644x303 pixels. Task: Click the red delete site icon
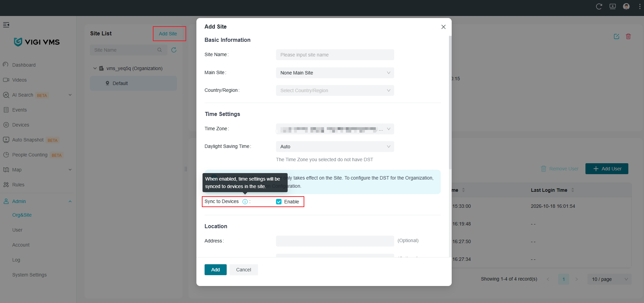628,36
